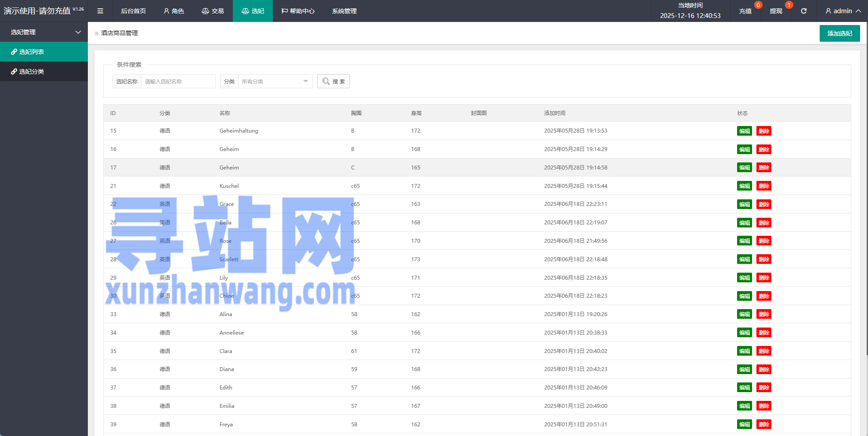Click the 添加选妃 button

point(839,33)
